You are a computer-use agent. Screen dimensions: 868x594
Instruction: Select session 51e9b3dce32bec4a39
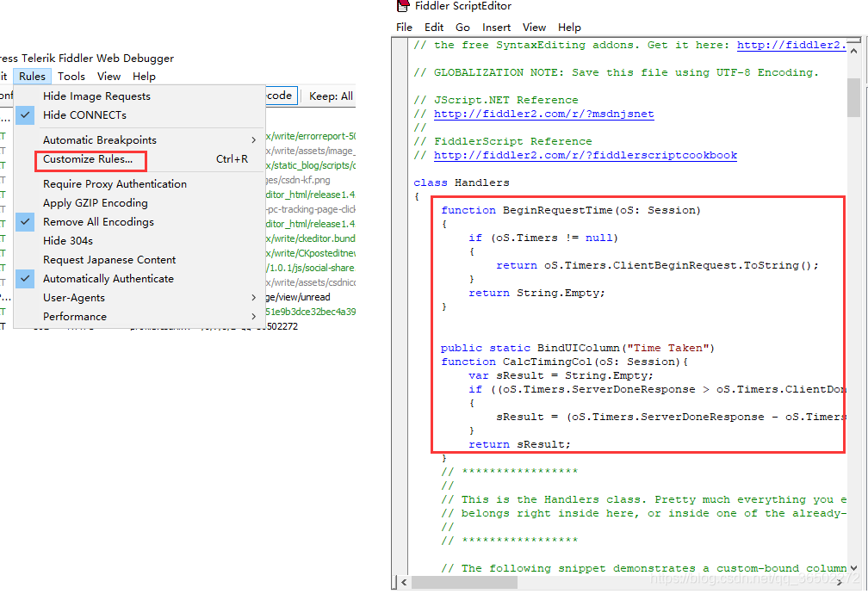(311, 312)
